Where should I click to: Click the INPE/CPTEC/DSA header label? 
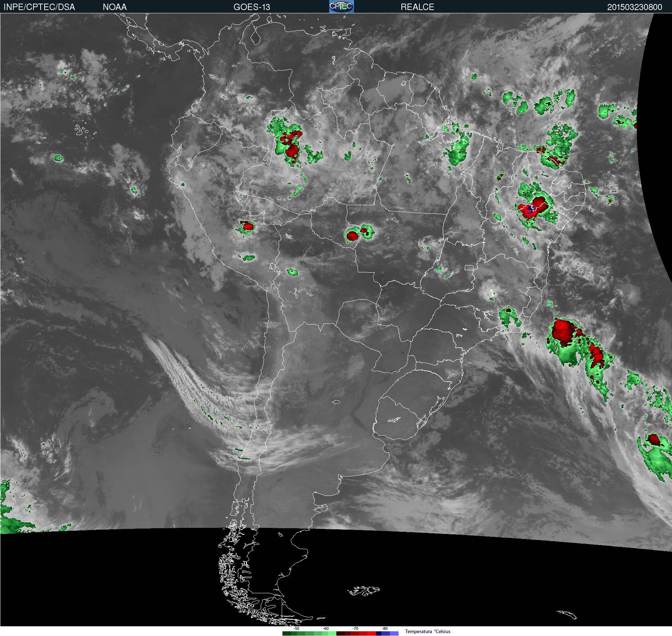coord(39,7)
